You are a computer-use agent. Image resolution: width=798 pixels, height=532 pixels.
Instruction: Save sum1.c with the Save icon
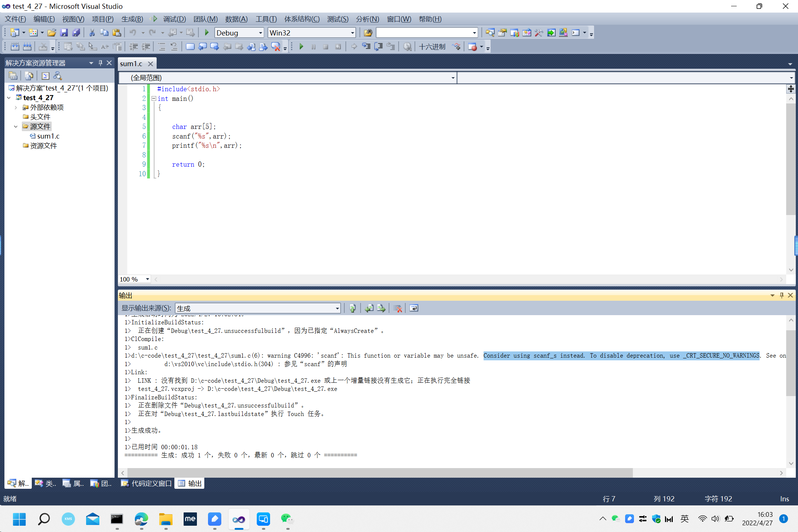coord(64,33)
